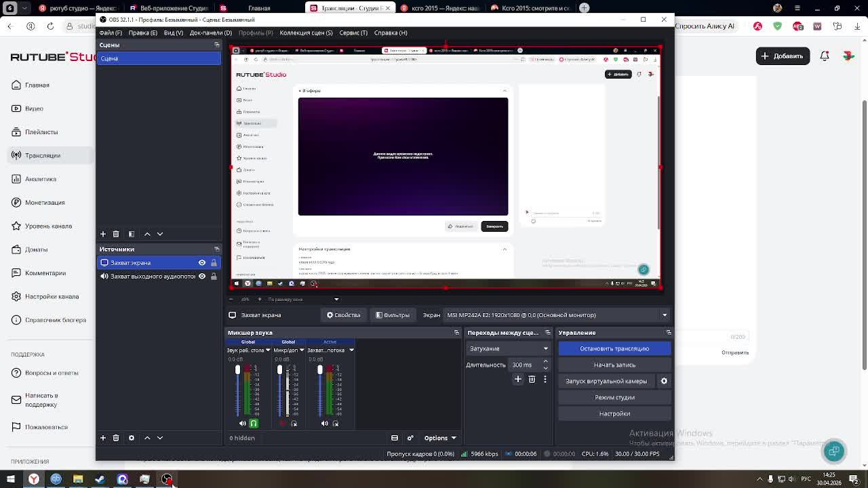868x488 pixels.
Task: Open Справка menu in OBS
Action: pyautogui.click(x=391, y=33)
